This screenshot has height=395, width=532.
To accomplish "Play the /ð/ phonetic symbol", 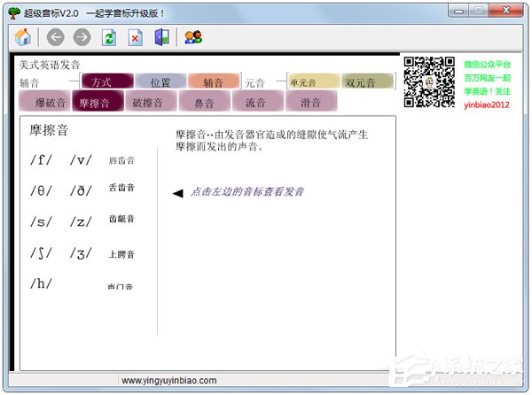I will tap(81, 190).
